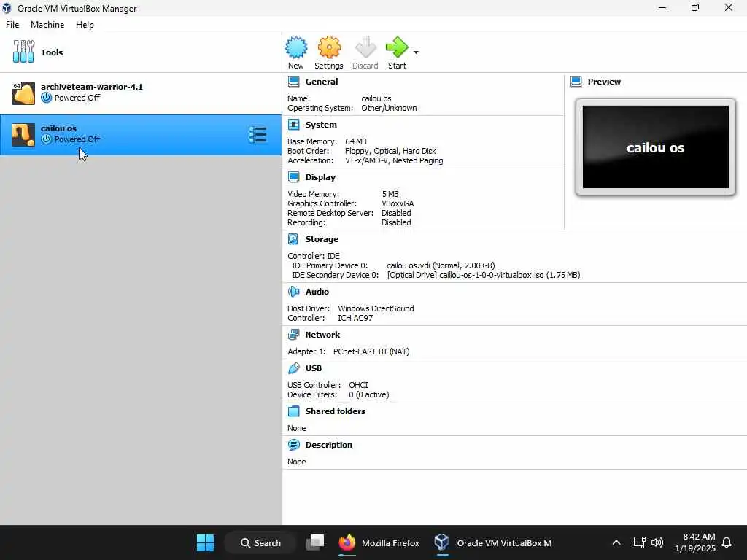Open the Network settings header link
The width and height of the screenshot is (747, 560).
pos(322,335)
